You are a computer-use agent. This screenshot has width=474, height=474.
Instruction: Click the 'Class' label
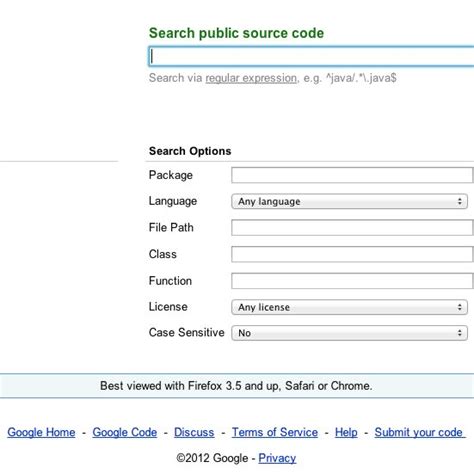coord(163,254)
